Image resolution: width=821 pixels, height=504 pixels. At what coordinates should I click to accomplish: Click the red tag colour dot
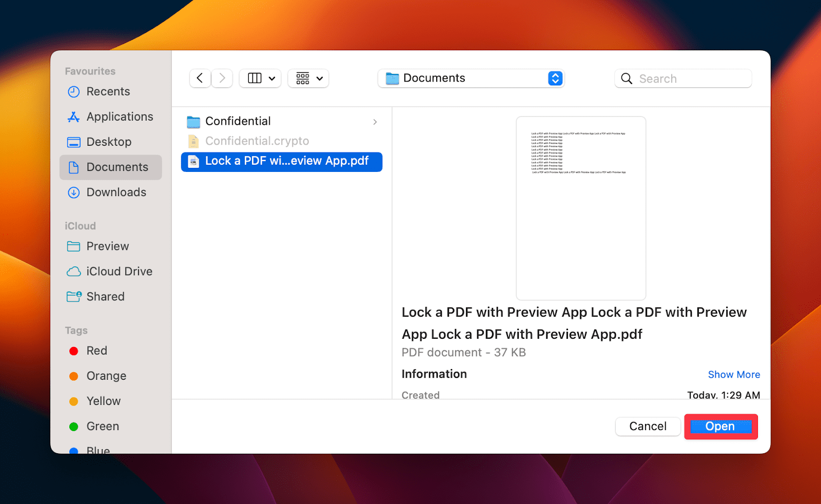click(x=74, y=351)
